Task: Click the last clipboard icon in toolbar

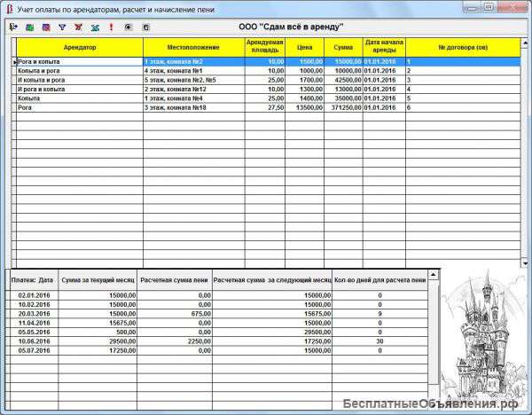Action: pos(145,27)
